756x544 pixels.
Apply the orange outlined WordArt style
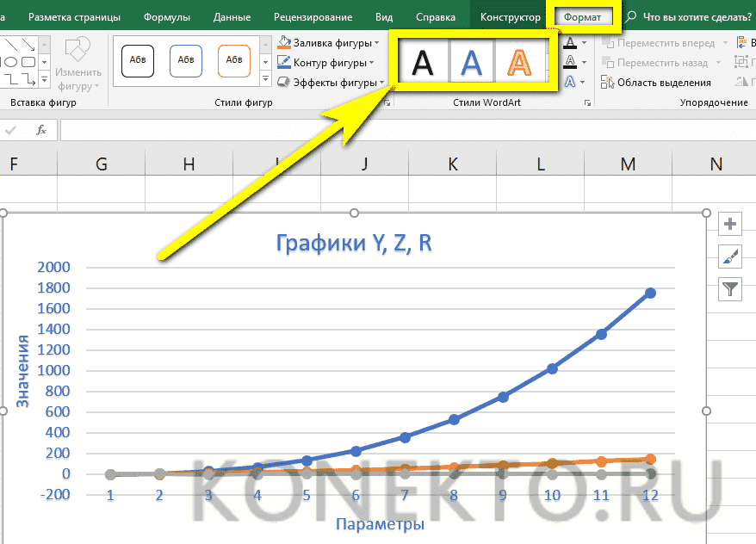[519, 62]
